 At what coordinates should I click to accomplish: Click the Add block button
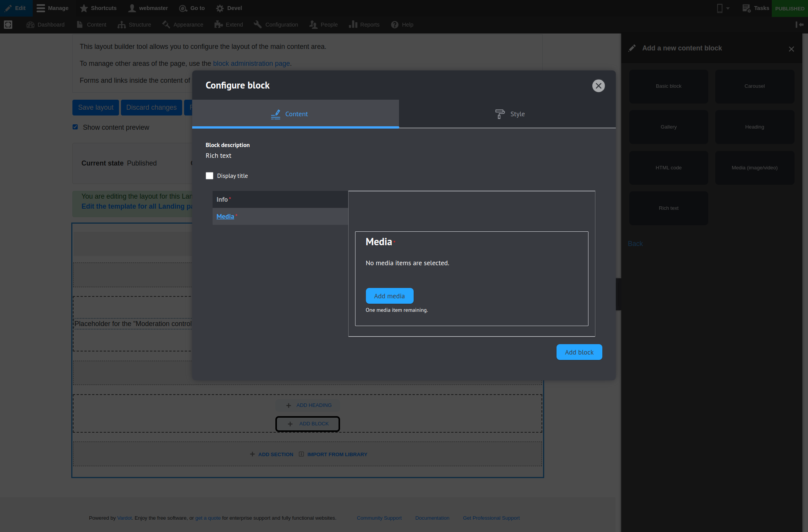tap(579, 352)
